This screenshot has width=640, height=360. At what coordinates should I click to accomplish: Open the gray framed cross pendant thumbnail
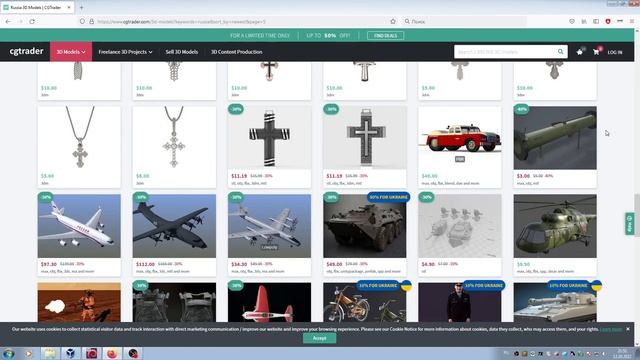click(365, 138)
